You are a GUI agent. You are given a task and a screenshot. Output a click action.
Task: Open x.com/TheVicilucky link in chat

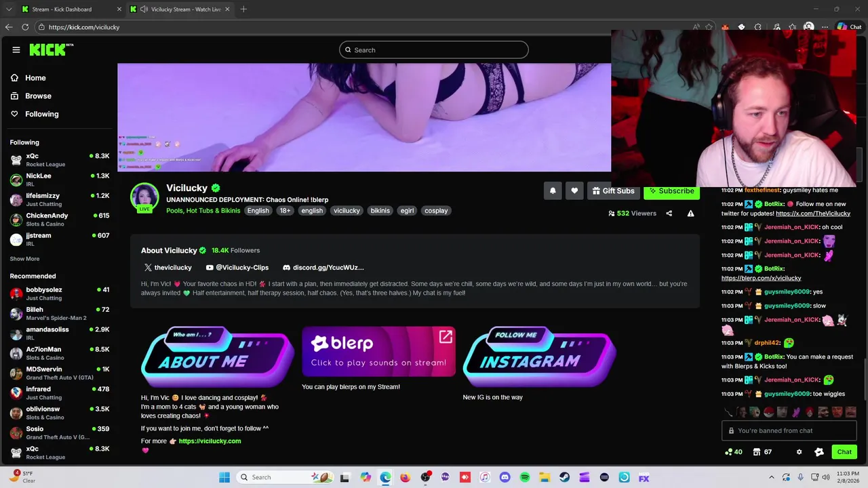(x=812, y=213)
